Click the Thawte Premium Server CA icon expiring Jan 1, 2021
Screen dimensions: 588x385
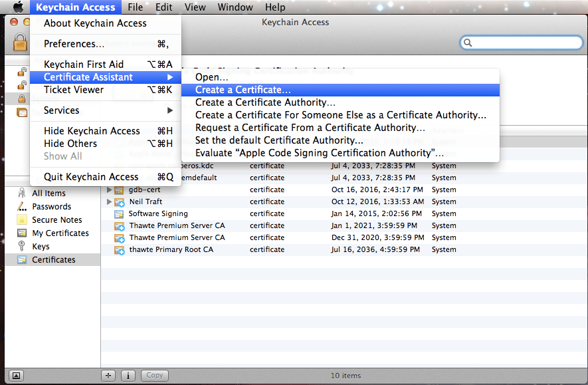tap(119, 226)
